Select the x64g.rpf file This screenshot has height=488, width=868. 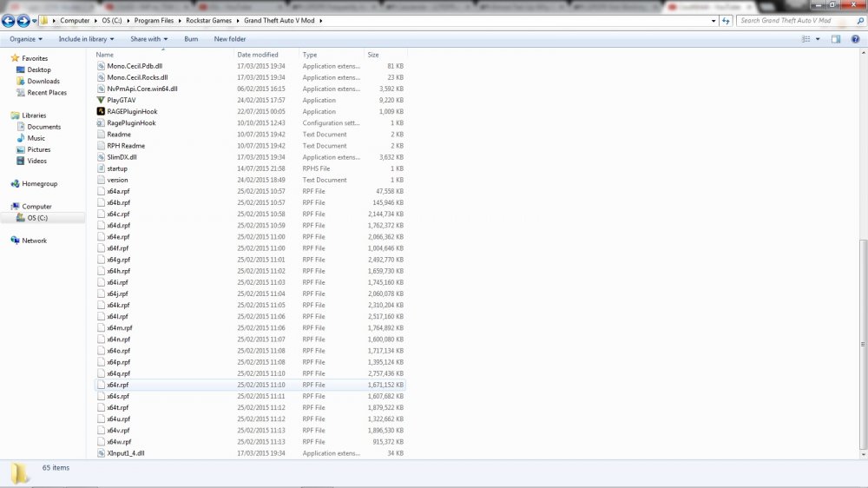click(118, 260)
